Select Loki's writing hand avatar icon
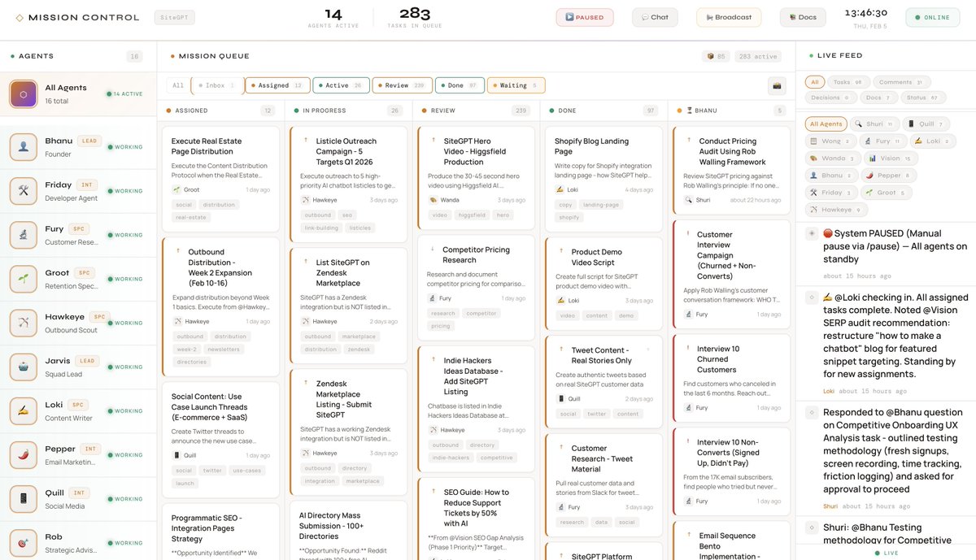Screen dimensions: 976x560 click(x=24, y=410)
